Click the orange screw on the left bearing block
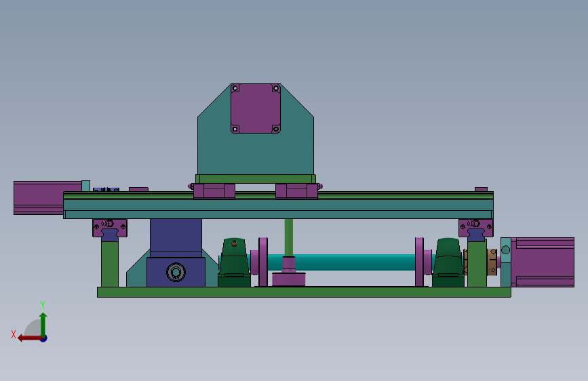This screenshot has width=588, height=381. coord(235,243)
